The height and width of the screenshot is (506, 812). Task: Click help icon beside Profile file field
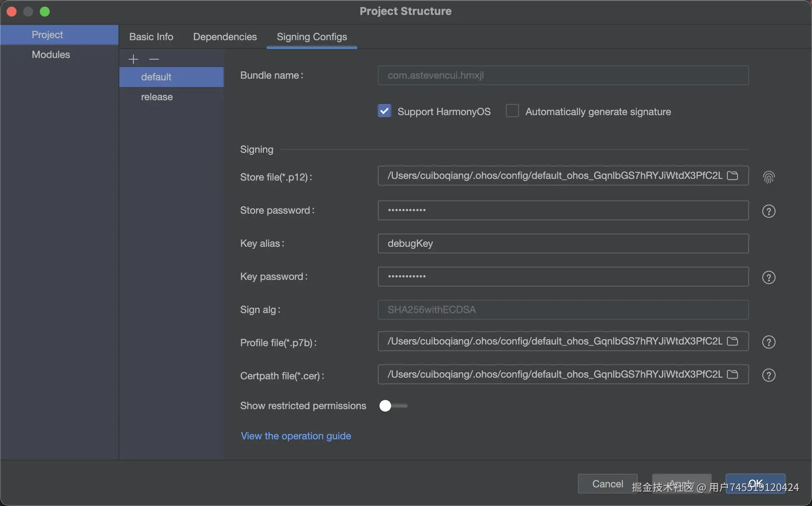768,342
